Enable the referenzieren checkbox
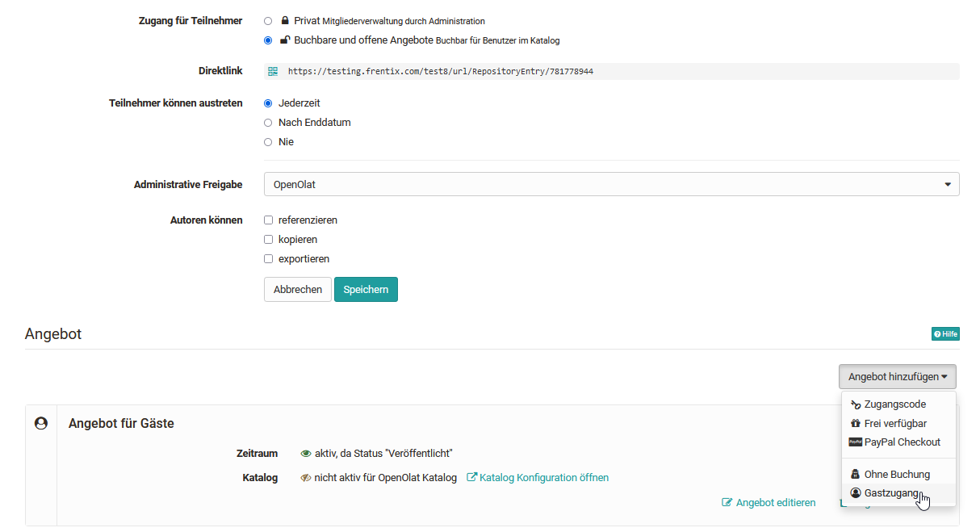 pos(269,220)
